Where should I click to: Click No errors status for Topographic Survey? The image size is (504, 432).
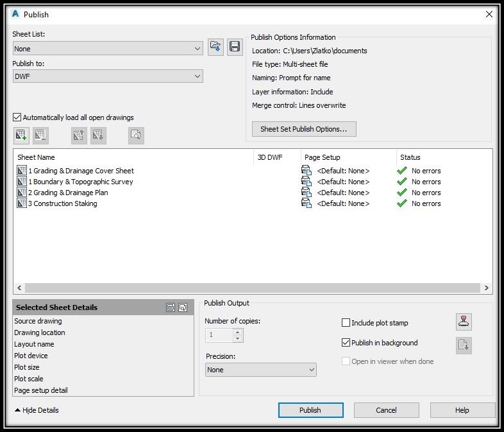point(426,182)
